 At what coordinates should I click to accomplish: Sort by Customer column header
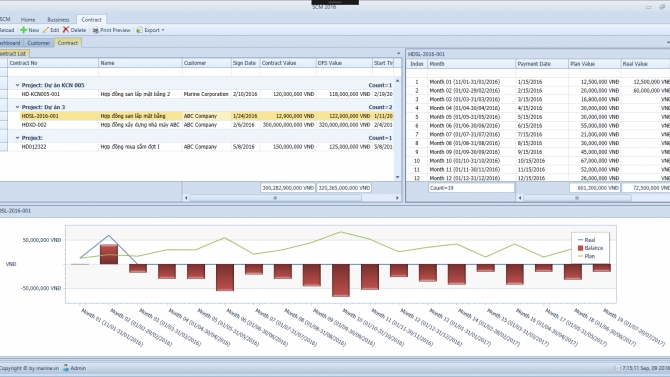coord(206,63)
